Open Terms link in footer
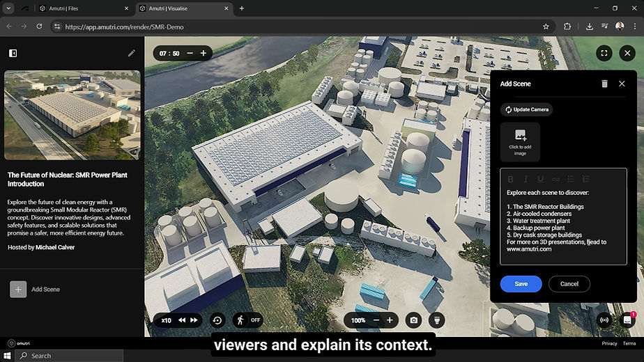This screenshot has height=362, width=644. [x=629, y=343]
